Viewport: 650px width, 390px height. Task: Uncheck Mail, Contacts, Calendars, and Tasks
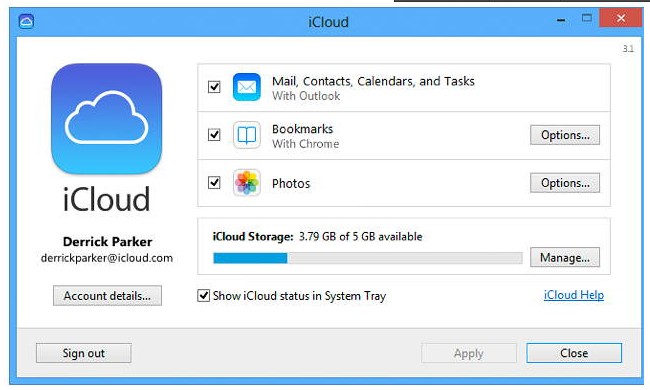214,87
